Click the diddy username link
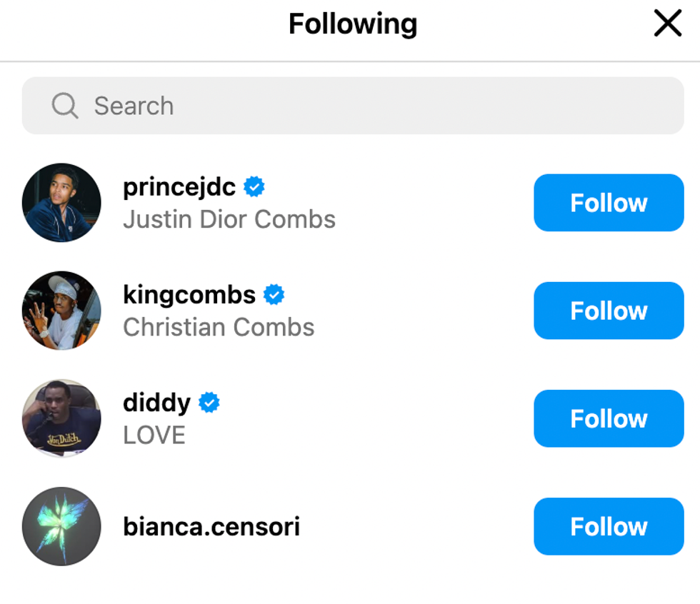700x604 pixels. (x=156, y=403)
